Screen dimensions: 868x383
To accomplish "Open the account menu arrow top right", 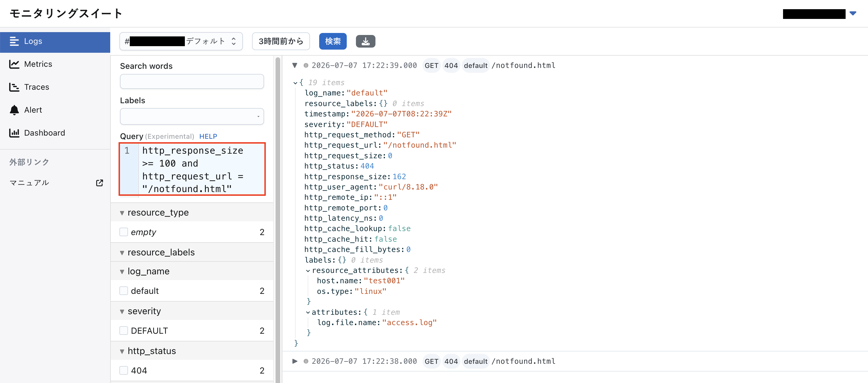I will click(x=852, y=13).
